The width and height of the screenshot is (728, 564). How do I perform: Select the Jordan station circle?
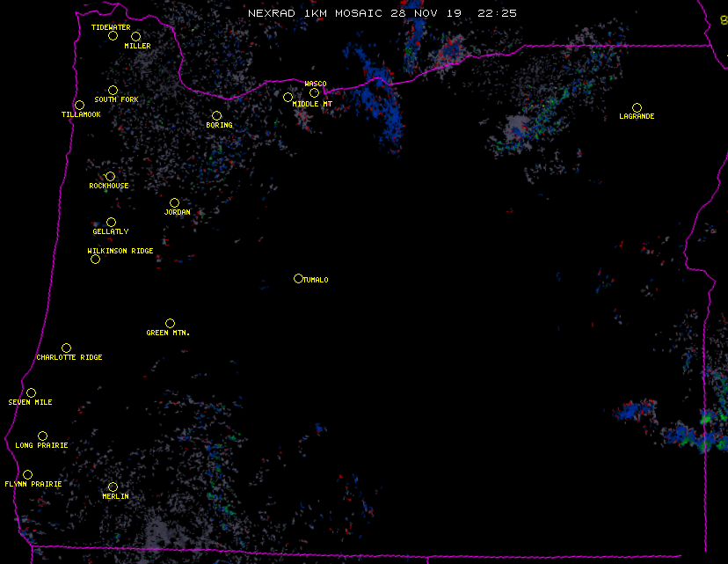(x=174, y=203)
